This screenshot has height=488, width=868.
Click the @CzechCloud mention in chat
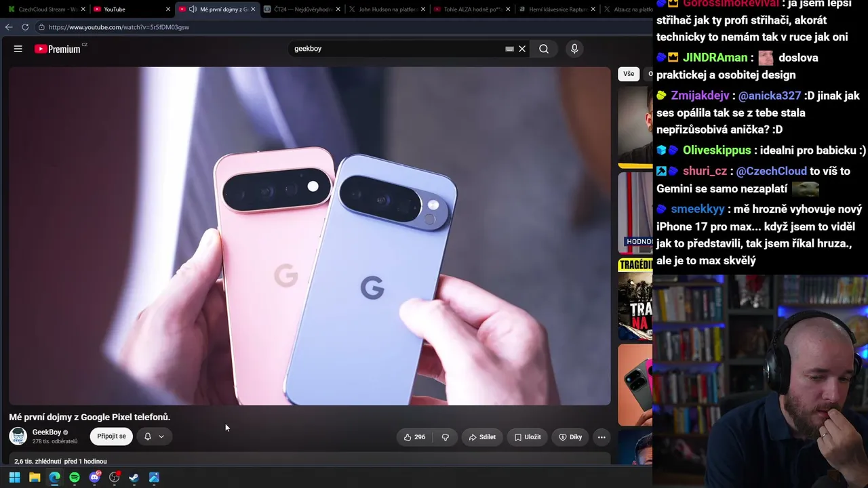point(772,171)
